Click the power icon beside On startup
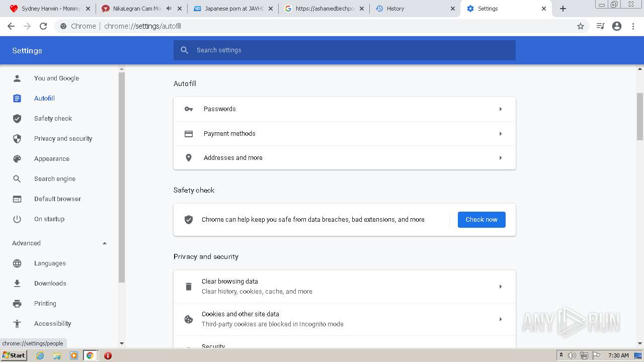644x362 pixels. click(x=17, y=219)
